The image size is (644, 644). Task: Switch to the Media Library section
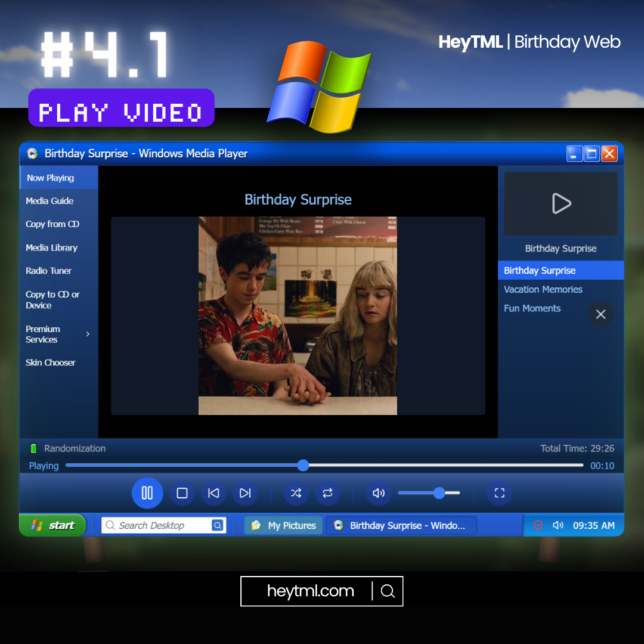pos(52,247)
